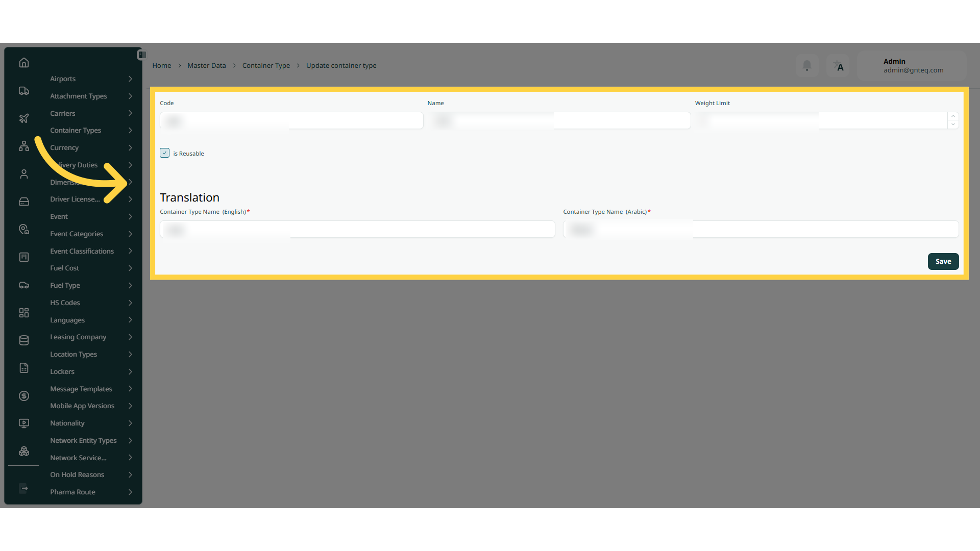Screen dimensions: 980x551
Task: Expand the Fuel Cost chevron
Action: (131, 268)
